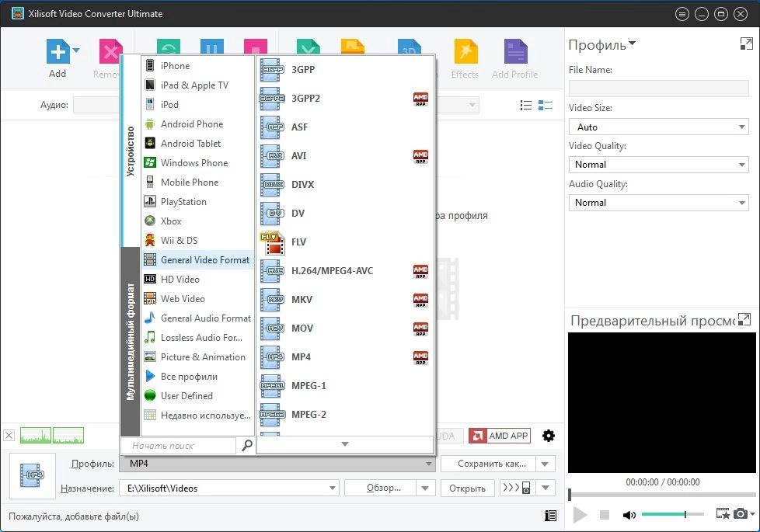Click the Effects toolbar icon
Viewport: 760px width, 532px height.
coord(465,51)
